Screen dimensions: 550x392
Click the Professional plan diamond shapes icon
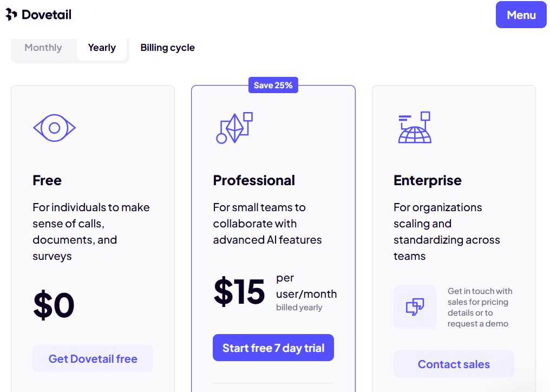pos(234,128)
